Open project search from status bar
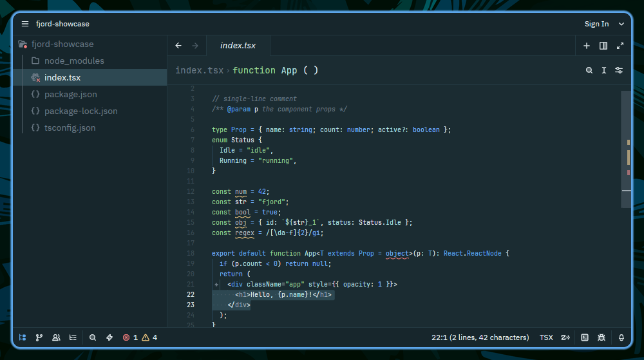Image resolution: width=644 pixels, height=360 pixels. coord(93,337)
